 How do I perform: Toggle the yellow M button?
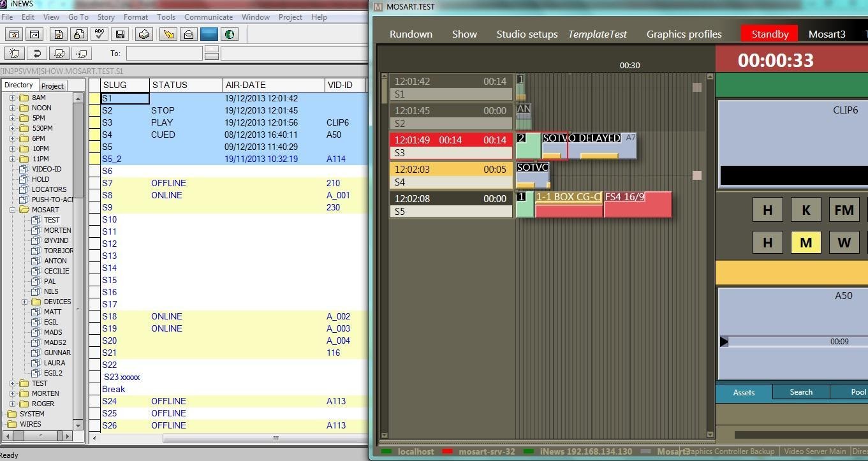pos(805,242)
